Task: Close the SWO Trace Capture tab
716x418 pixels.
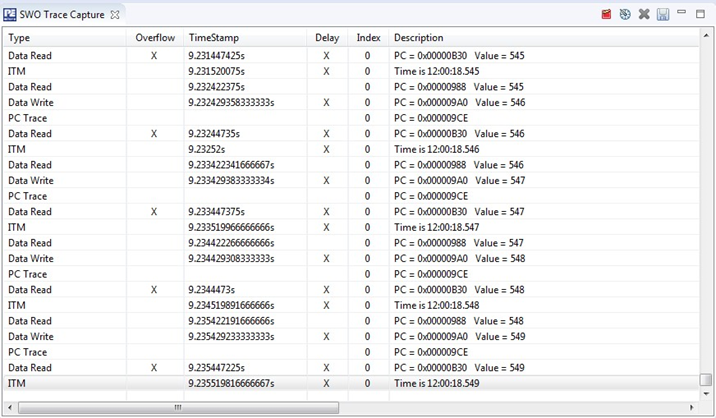Action: pyautogui.click(x=115, y=15)
